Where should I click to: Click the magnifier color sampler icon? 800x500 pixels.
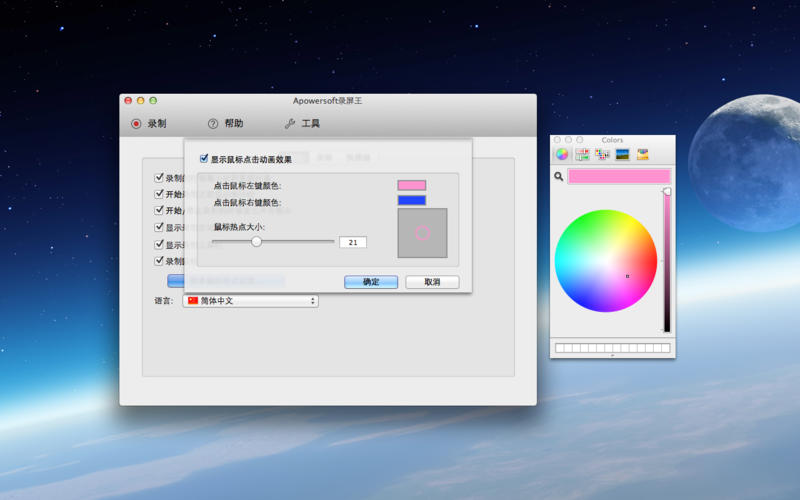pyautogui.click(x=558, y=177)
